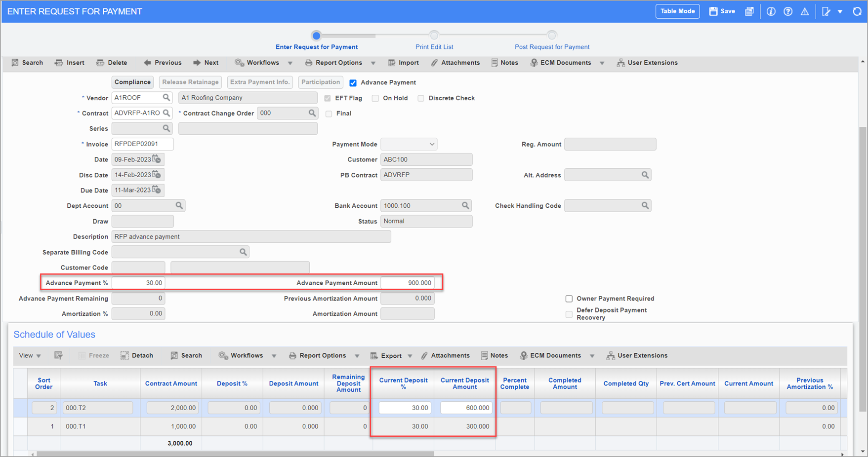
Task: Expand the top ECM Documents dropdown arrow
Action: click(602, 63)
